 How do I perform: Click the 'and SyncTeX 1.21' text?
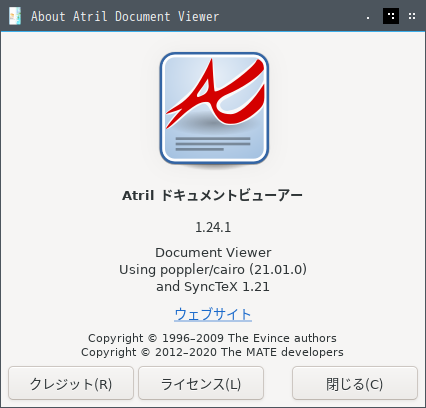pos(213,287)
